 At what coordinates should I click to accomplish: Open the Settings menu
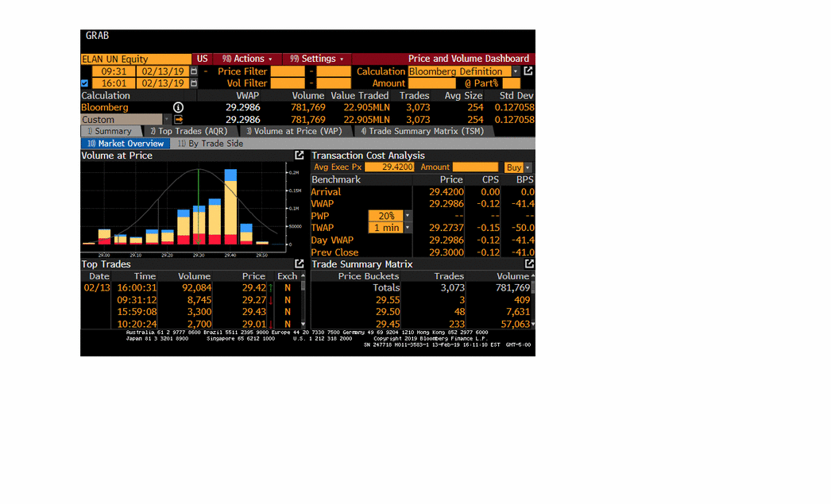click(318, 59)
